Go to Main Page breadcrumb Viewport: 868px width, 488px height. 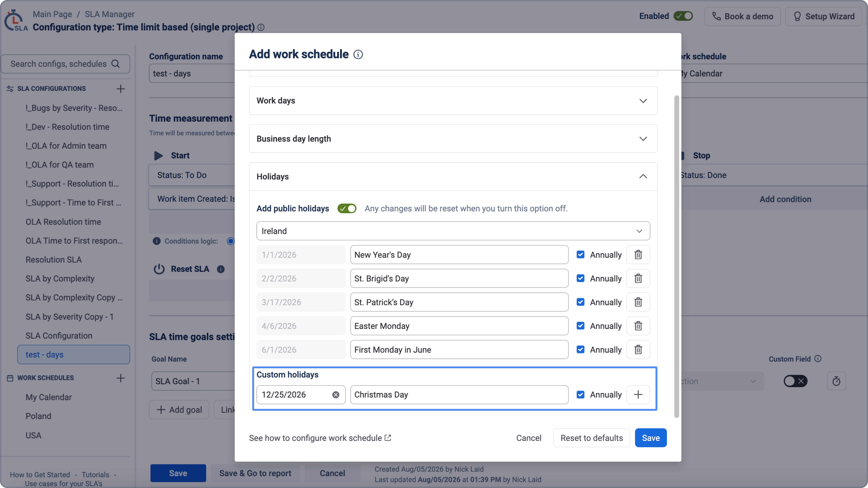pos(52,14)
